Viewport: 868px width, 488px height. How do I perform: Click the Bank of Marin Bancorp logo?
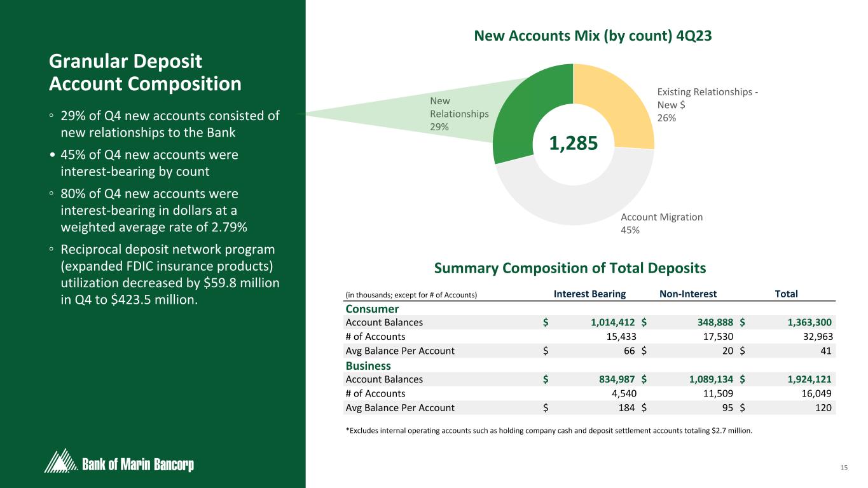tap(119, 462)
